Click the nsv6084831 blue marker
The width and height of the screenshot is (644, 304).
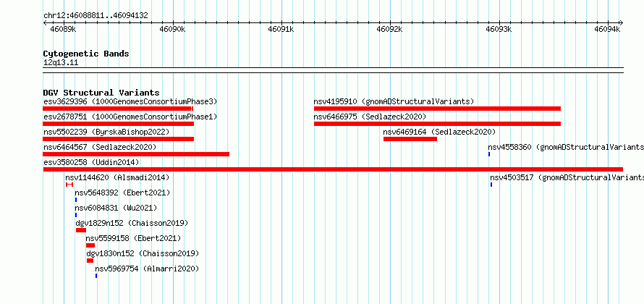(76, 215)
